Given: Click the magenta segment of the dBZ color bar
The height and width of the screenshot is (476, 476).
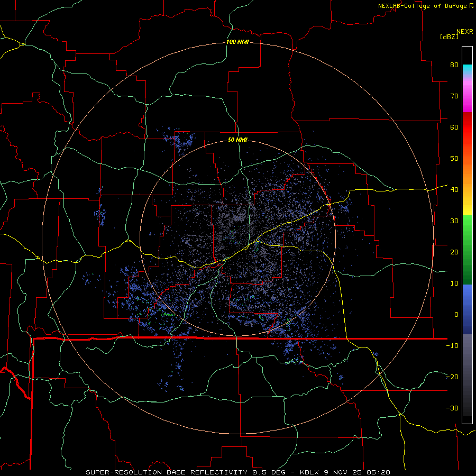Looking at the screenshot, I should pyautogui.click(x=467, y=97).
